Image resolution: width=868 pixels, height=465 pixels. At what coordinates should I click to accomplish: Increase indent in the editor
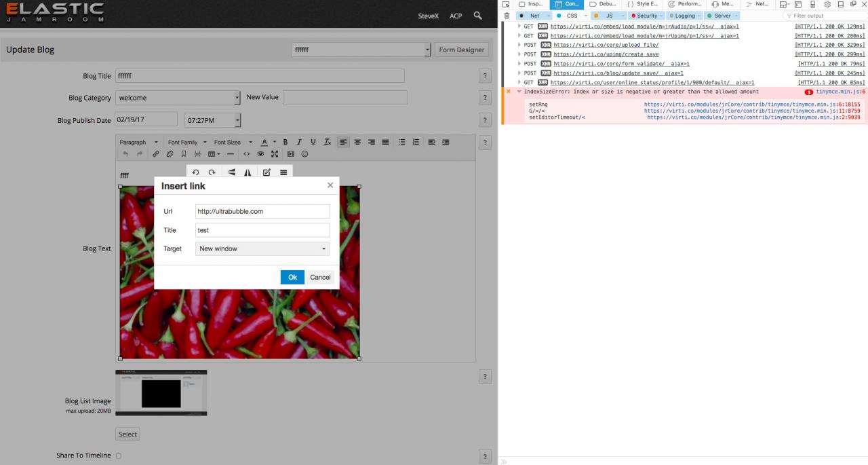coord(446,142)
